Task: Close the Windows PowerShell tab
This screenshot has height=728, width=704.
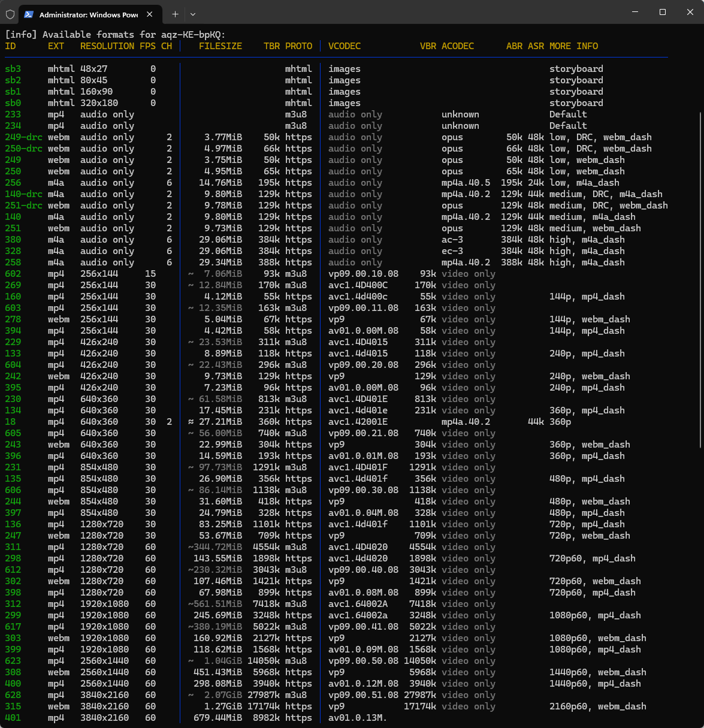Action: [x=150, y=14]
